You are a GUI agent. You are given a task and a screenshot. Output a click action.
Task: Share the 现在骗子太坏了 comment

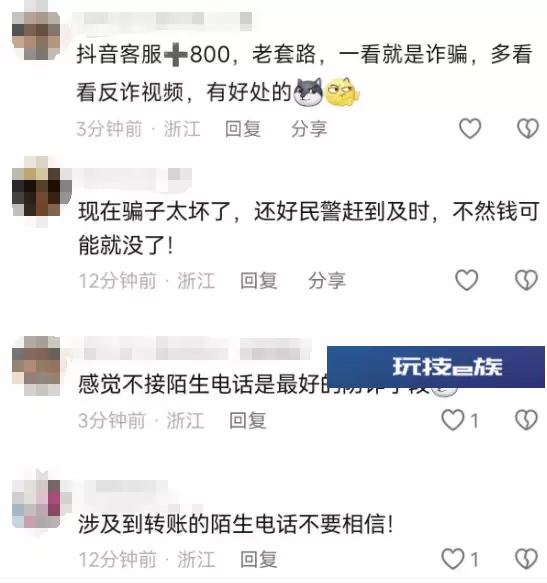[327, 281]
